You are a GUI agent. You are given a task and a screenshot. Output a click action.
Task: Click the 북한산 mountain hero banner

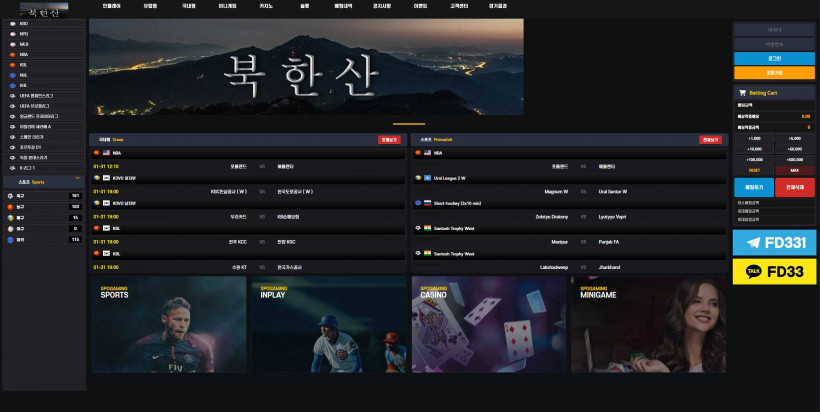pyautogui.click(x=306, y=67)
